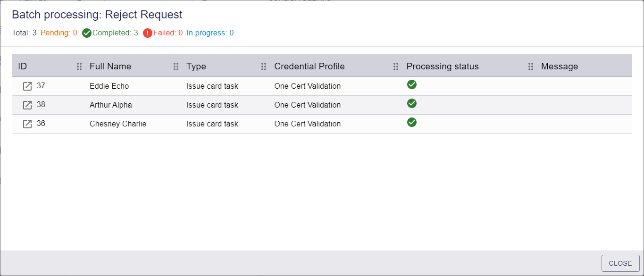Viewport: 644px width, 276px height.
Task: Click the In progress: 0 counter
Action: (x=210, y=33)
